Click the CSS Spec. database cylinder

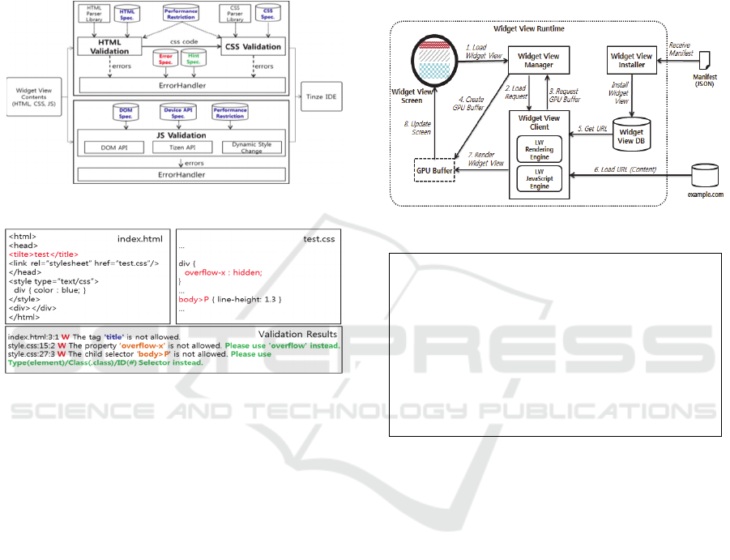[265, 15]
